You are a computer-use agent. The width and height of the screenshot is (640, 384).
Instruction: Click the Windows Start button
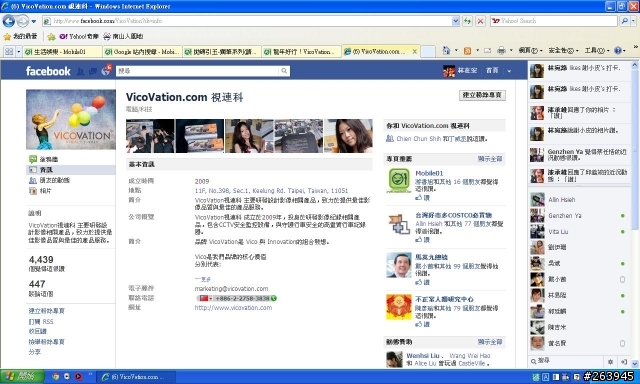[22, 376]
